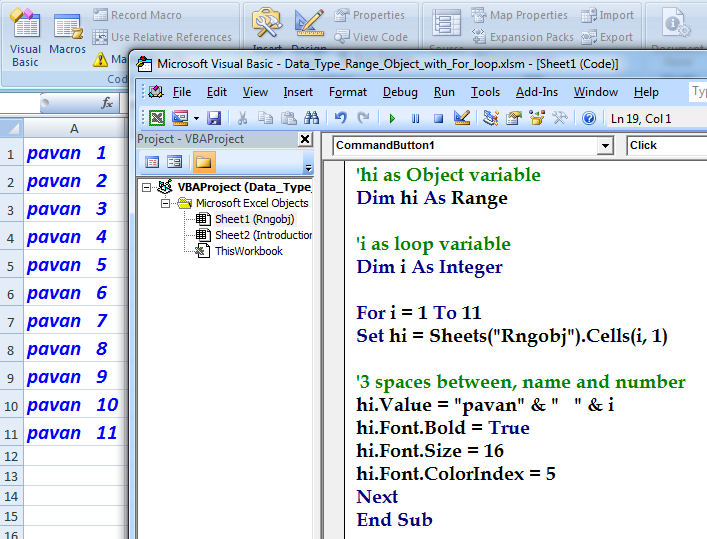This screenshot has width=707, height=539.
Task: Collapse the VBAProject tree node
Action: pos(146,187)
